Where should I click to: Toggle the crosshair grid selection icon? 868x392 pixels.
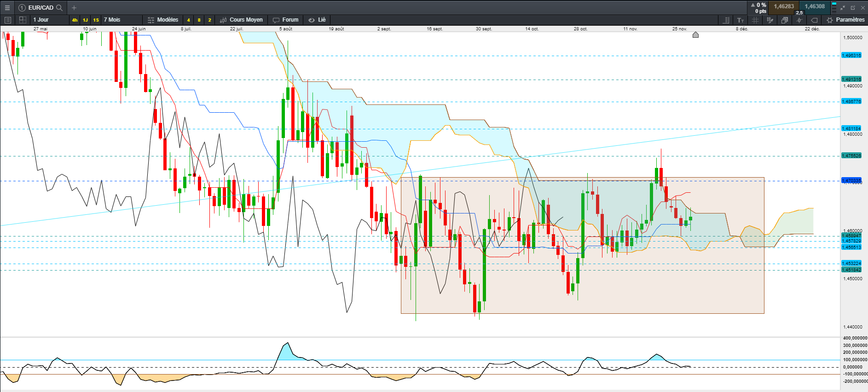click(x=755, y=20)
